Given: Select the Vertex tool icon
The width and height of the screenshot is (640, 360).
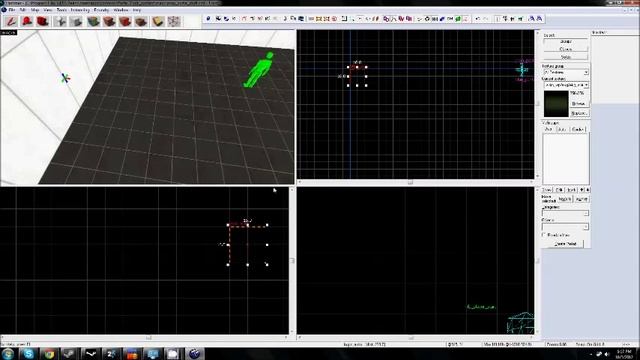Looking at the screenshot, I should 174,21.
